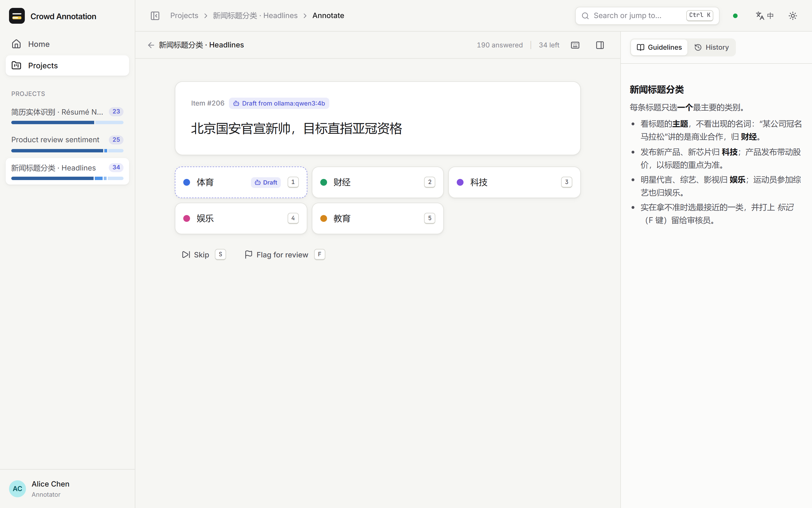
Task: Select the 科技 label option
Action: tap(514, 182)
